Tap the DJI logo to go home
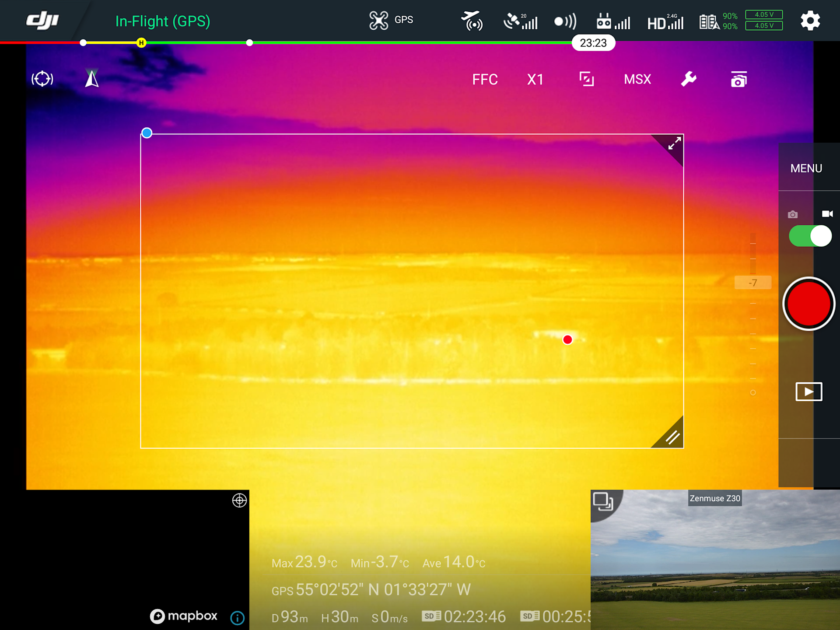Screen dimensions: 840x630 (x=42, y=21)
